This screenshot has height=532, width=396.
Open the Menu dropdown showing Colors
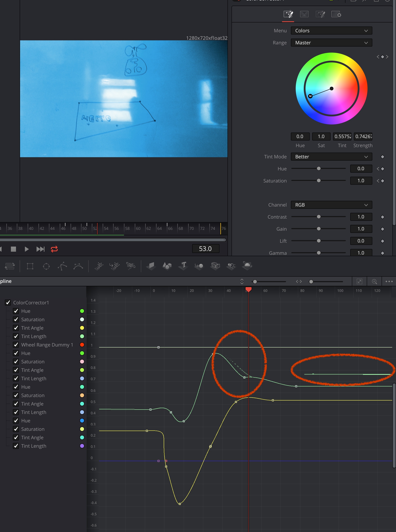(x=331, y=31)
